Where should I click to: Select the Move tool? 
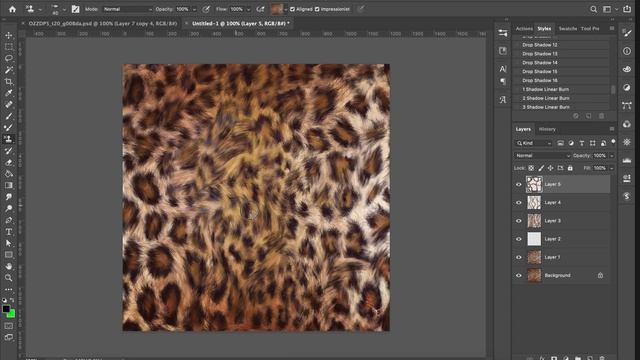pyautogui.click(x=9, y=36)
